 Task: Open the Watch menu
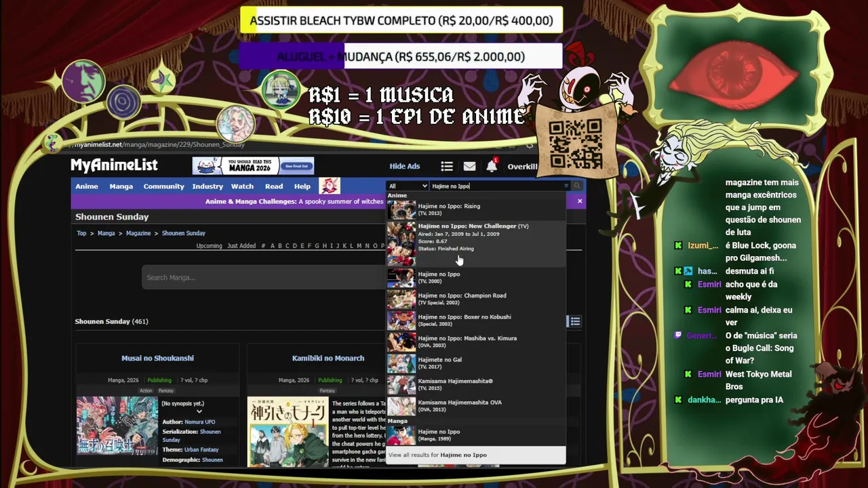242,186
